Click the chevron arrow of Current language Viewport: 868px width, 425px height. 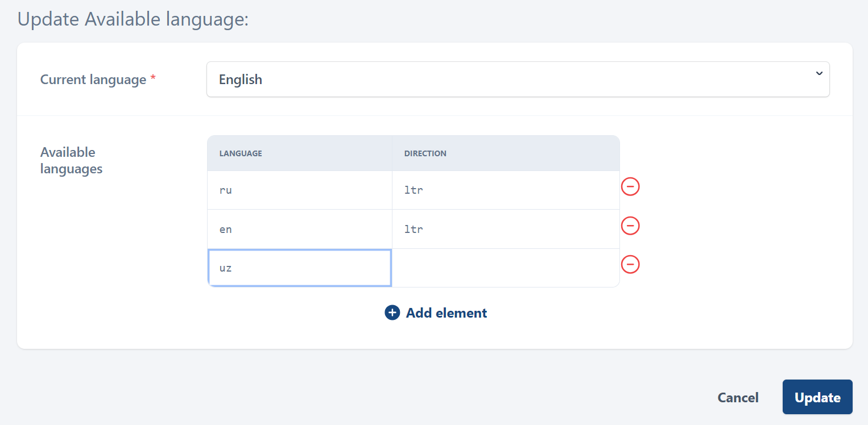pos(819,74)
